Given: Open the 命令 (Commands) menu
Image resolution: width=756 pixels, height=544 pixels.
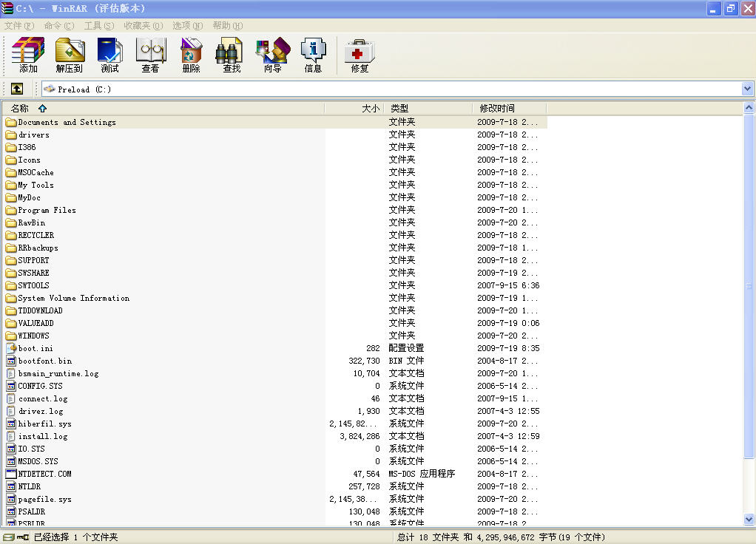Looking at the screenshot, I should coord(59,26).
